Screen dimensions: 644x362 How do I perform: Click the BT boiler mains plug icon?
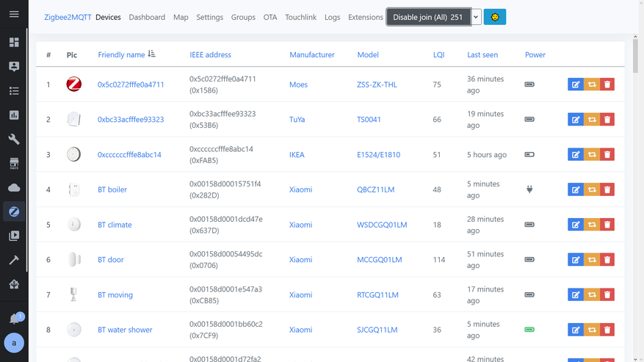(529, 189)
